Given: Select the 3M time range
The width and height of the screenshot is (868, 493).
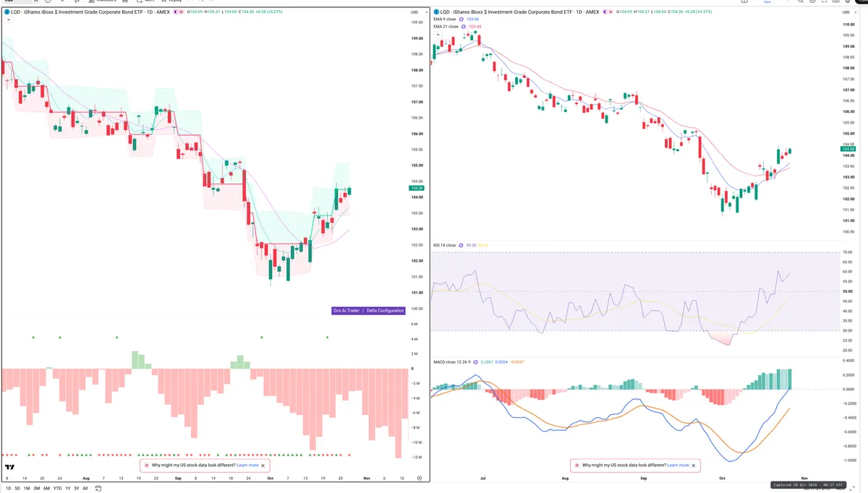Looking at the screenshot, I should (x=37, y=489).
